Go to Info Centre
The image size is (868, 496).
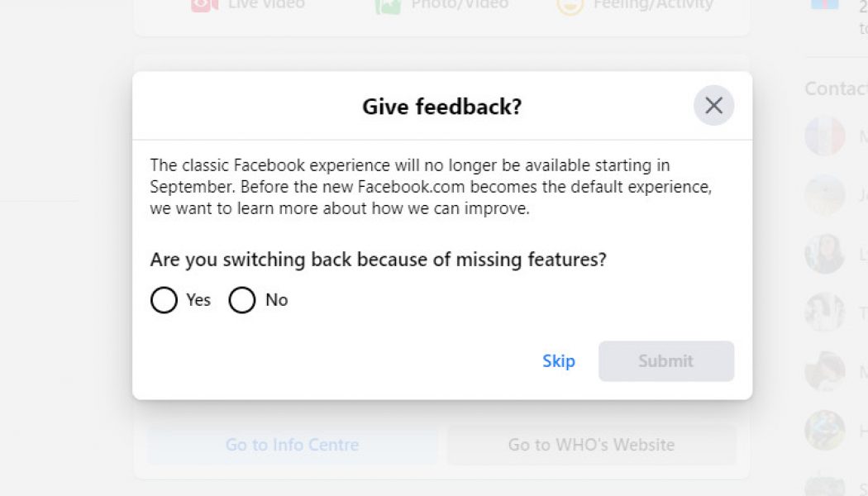(292, 445)
